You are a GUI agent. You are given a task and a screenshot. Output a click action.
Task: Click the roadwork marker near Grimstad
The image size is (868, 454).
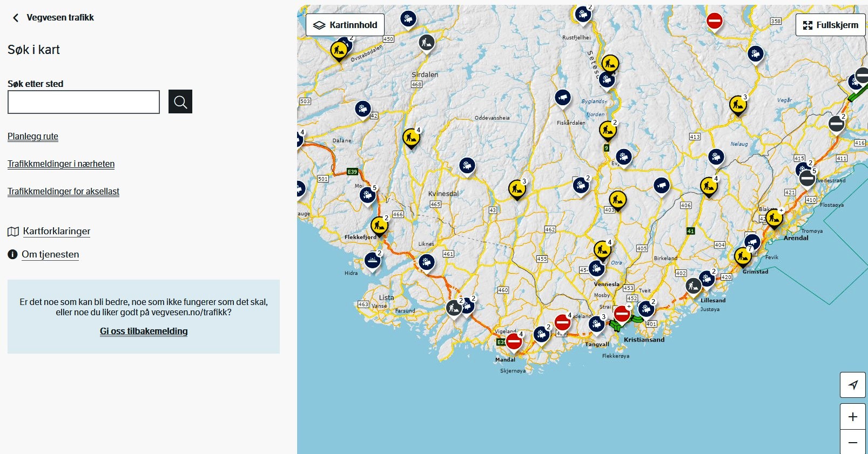(x=743, y=256)
